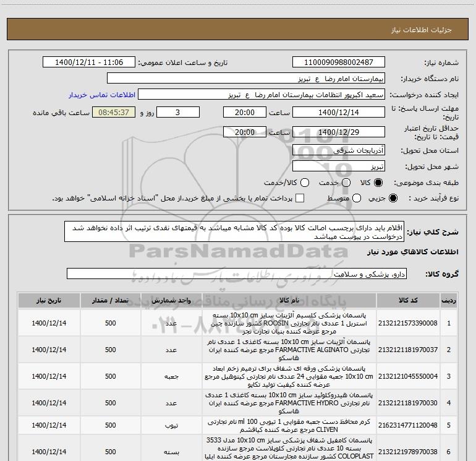
Task: Open the اطلاعات تماس خریدار link
Action: coord(102,95)
